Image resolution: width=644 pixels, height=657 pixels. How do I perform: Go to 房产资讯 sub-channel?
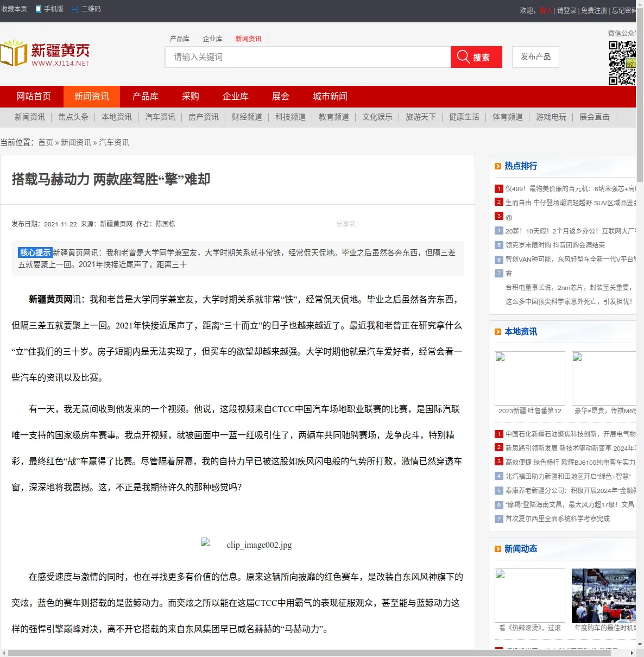pos(204,117)
